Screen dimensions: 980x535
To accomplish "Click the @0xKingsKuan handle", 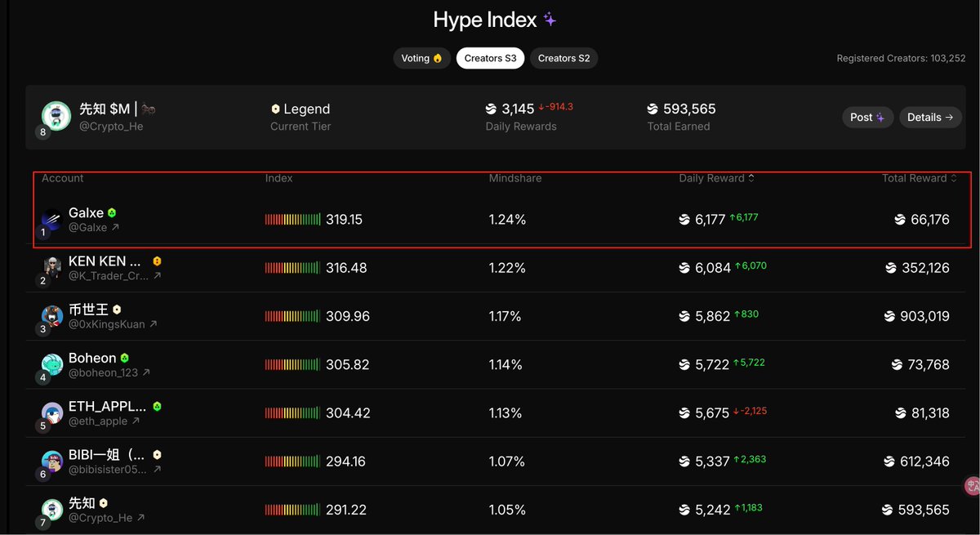I will pyautogui.click(x=107, y=324).
